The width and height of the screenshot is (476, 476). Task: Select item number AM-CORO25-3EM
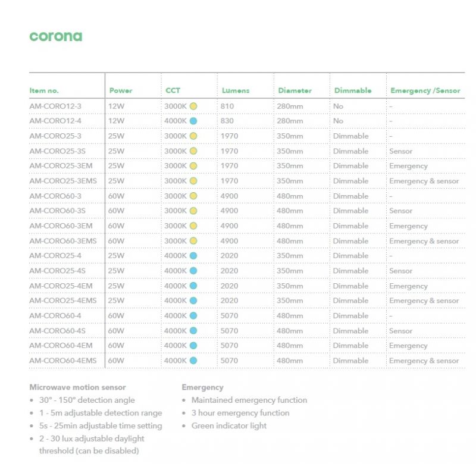point(61,166)
